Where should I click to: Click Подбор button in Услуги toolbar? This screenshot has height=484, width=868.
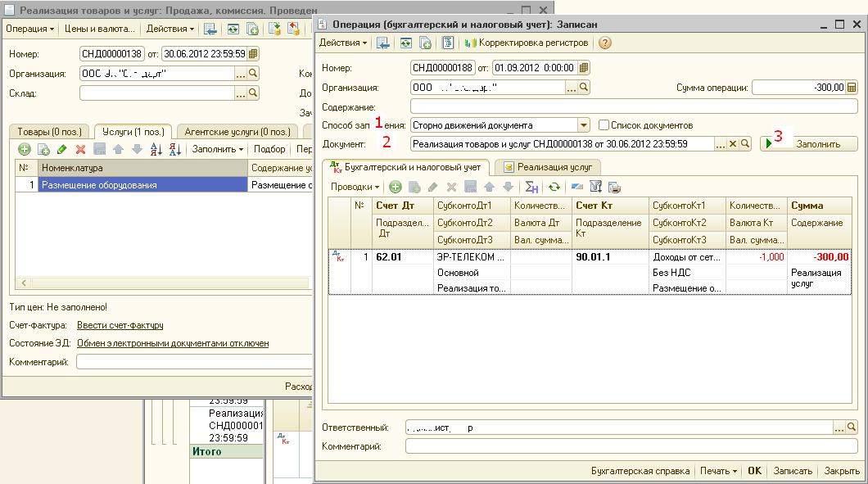(269, 149)
